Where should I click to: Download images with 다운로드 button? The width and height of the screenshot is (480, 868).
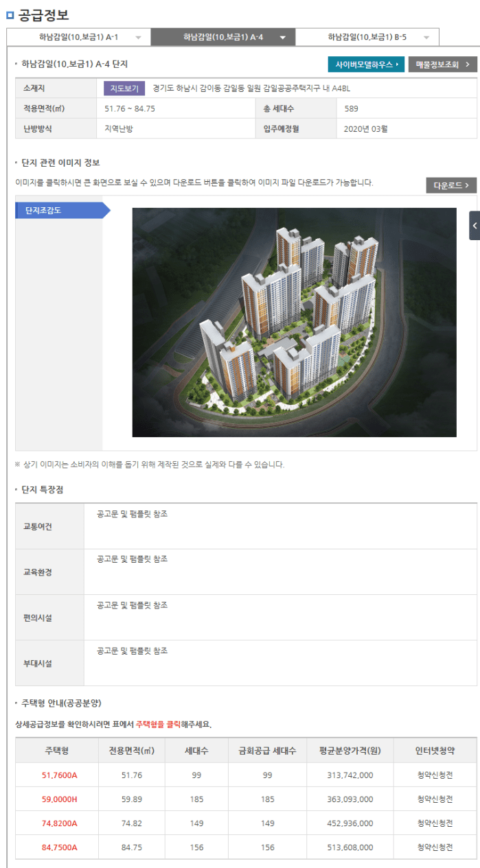(x=450, y=185)
